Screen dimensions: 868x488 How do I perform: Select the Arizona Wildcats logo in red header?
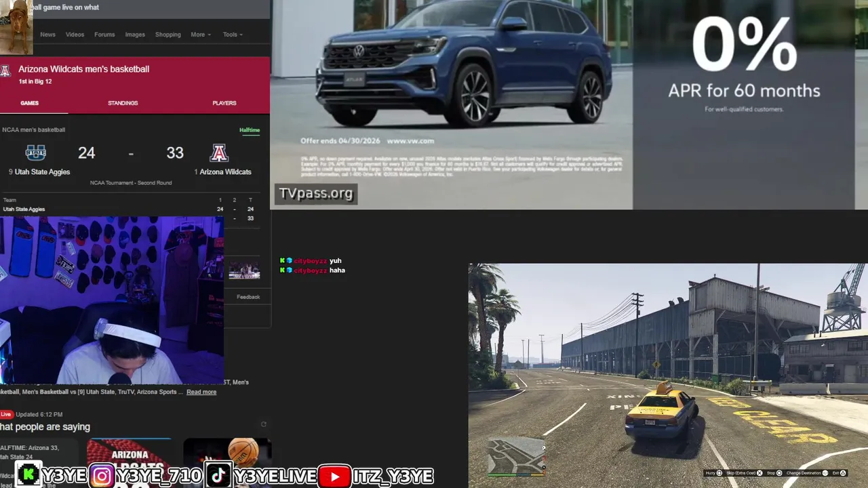point(5,70)
